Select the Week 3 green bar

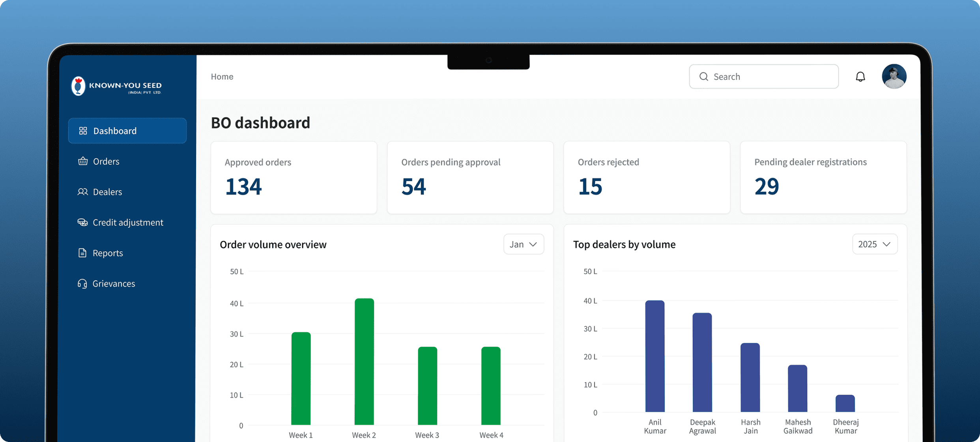[x=428, y=386]
